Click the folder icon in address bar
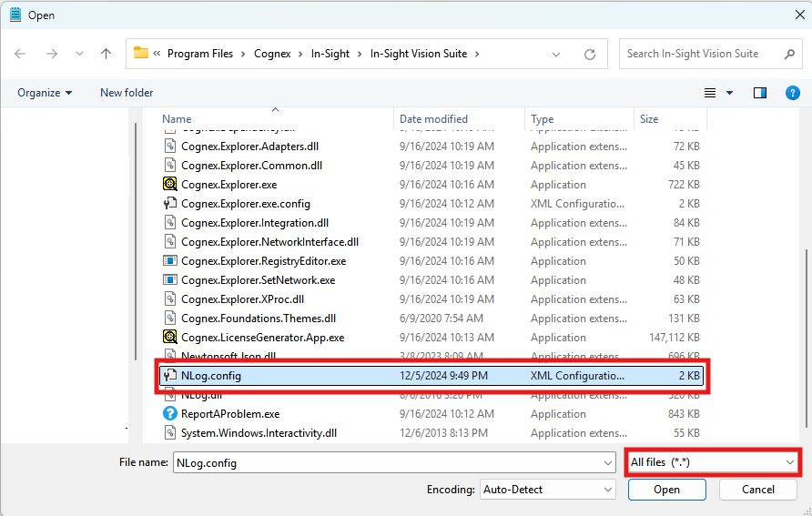The width and height of the screenshot is (812, 516). point(141,53)
